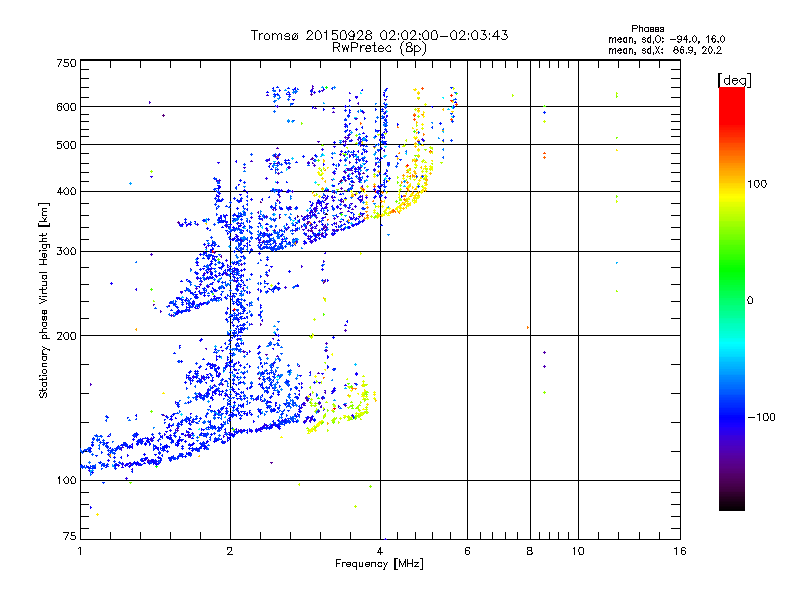Click the y-axis tick label '750'
The height and width of the screenshot is (600, 800).
[x=66, y=63]
